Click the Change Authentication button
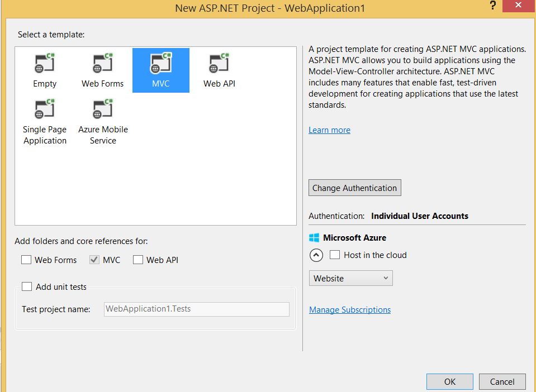 click(x=354, y=188)
